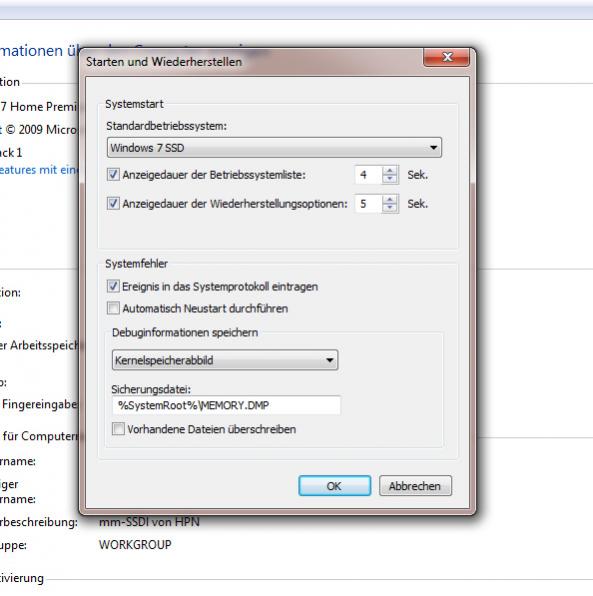Close the Starten und Wiederherstellen dialog
This screenshot has height=596, width=593.
point(446,57)
